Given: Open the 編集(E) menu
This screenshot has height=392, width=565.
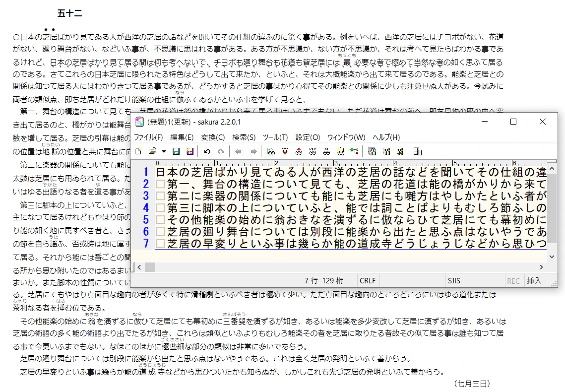Looking at the screenshot, I should point(182,137).
